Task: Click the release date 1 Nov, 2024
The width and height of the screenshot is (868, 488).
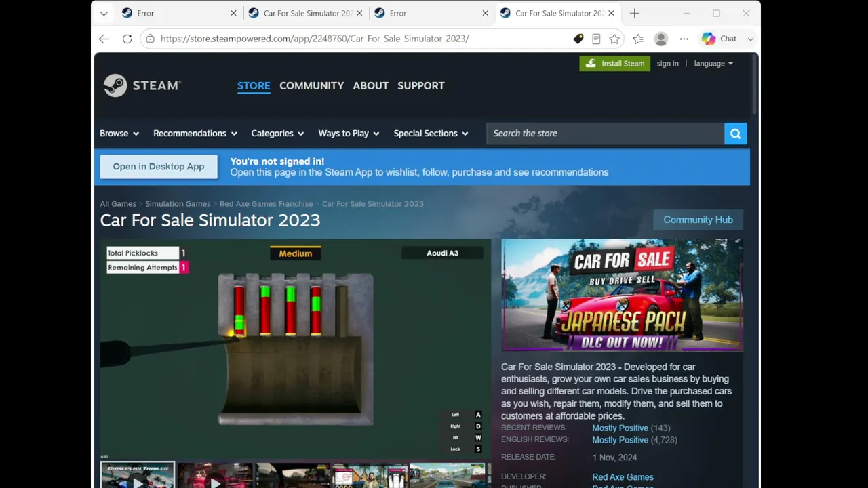Action: tap(613, 457)
